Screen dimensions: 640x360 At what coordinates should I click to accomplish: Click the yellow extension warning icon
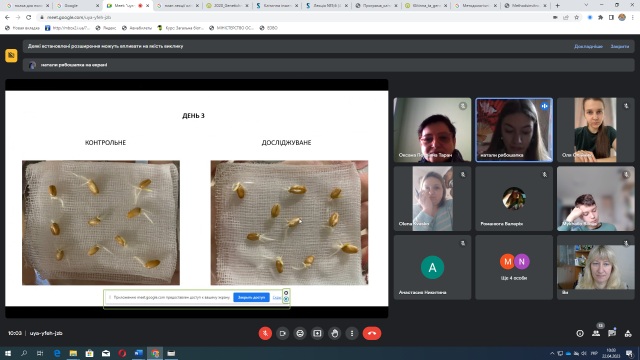point(11,55)
